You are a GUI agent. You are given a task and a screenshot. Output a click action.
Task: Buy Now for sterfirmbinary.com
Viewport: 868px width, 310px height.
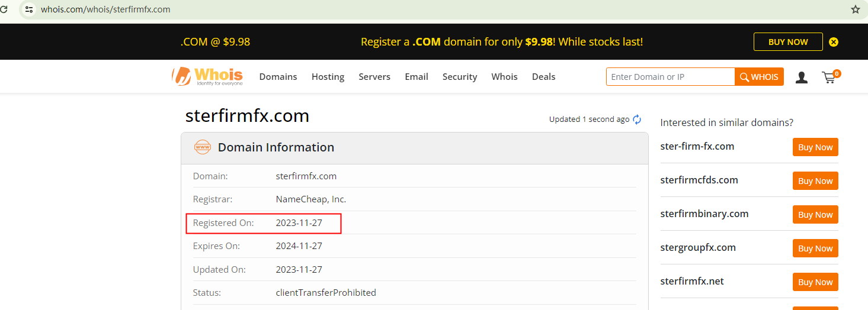(815, 215)
